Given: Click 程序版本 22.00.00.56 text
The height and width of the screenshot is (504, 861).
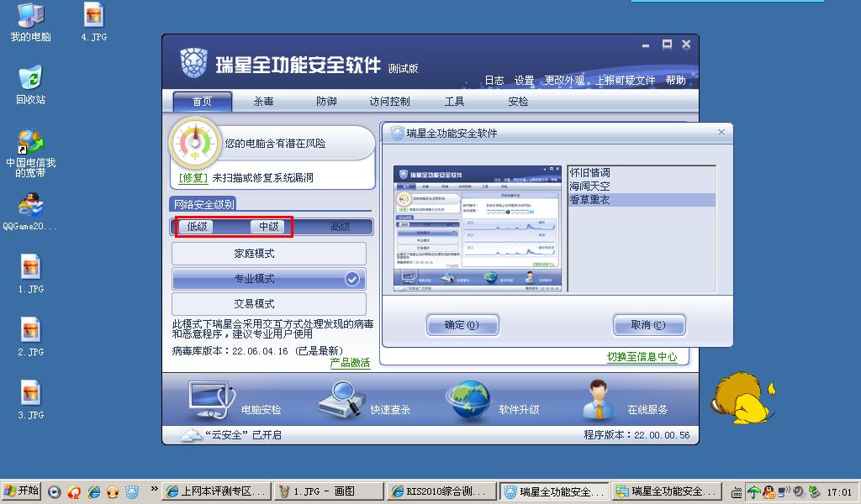Looking at the screenshot, I should tap(637, 435).
